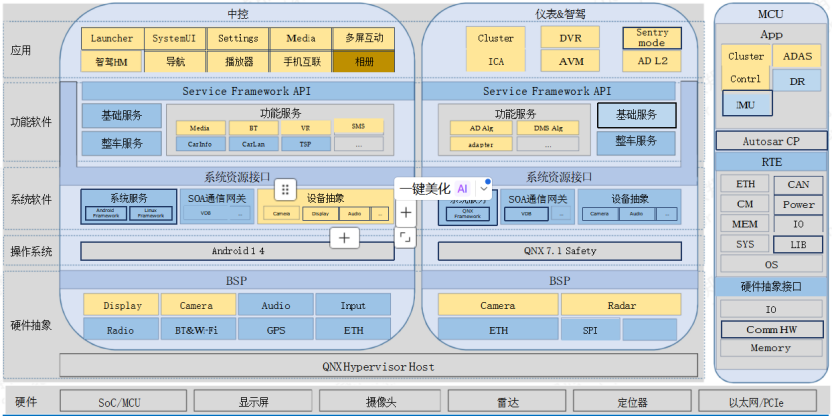This screenshot has width=832, height=416.
Task: Select the MEM box
Action: click(744, 224)
